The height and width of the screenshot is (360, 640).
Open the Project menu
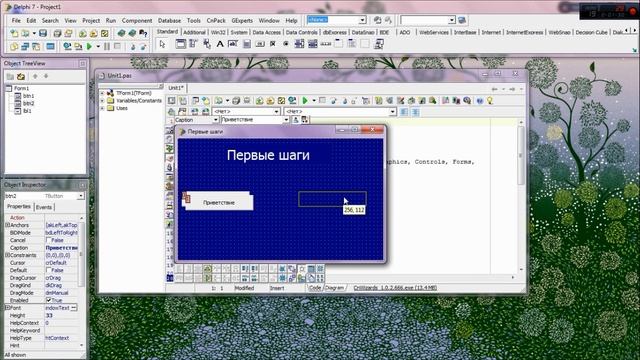coord(91,20)
